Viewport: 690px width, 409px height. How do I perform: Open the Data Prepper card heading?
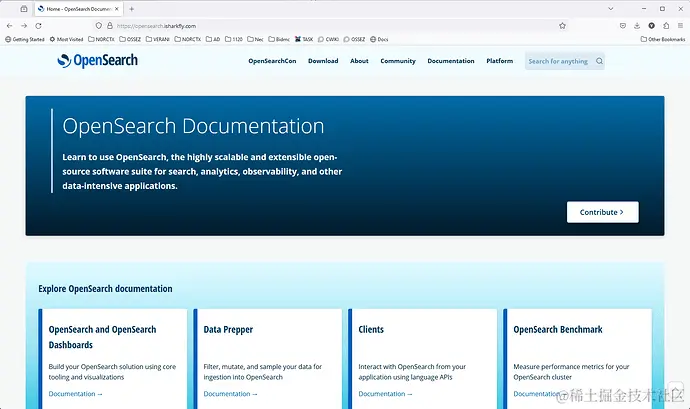pyautogui.click(x=228, y=329)
